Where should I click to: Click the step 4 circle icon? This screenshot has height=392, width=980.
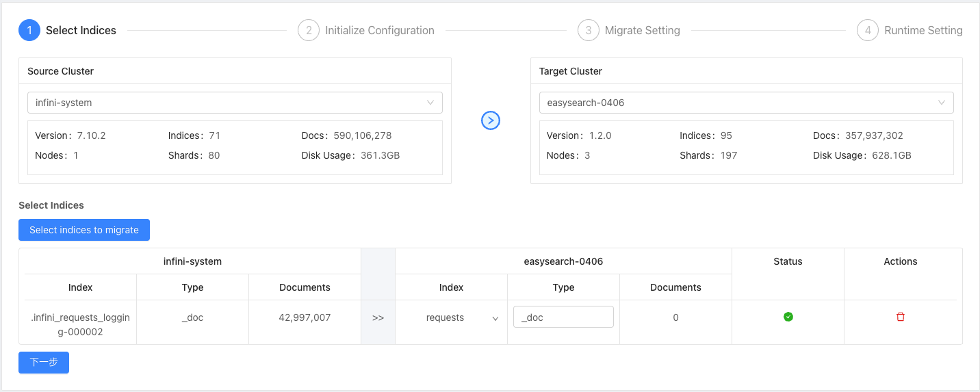click(x=868, y=30)
